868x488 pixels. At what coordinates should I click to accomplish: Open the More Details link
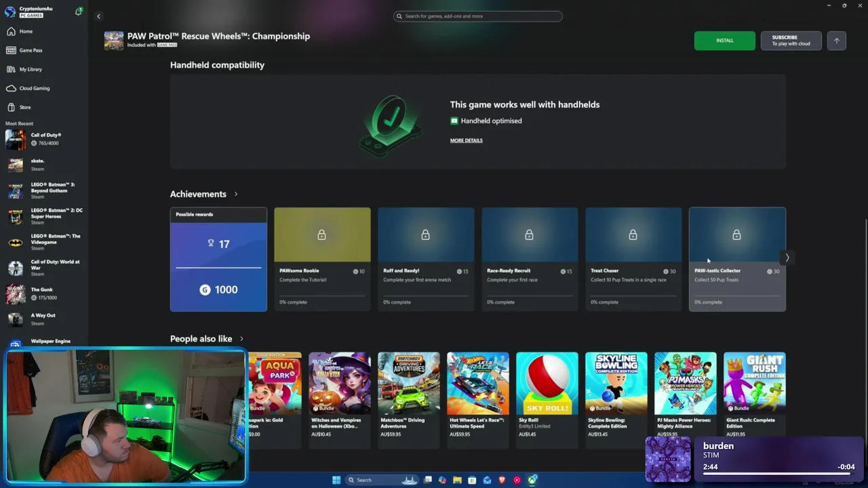tap(467, 140)
